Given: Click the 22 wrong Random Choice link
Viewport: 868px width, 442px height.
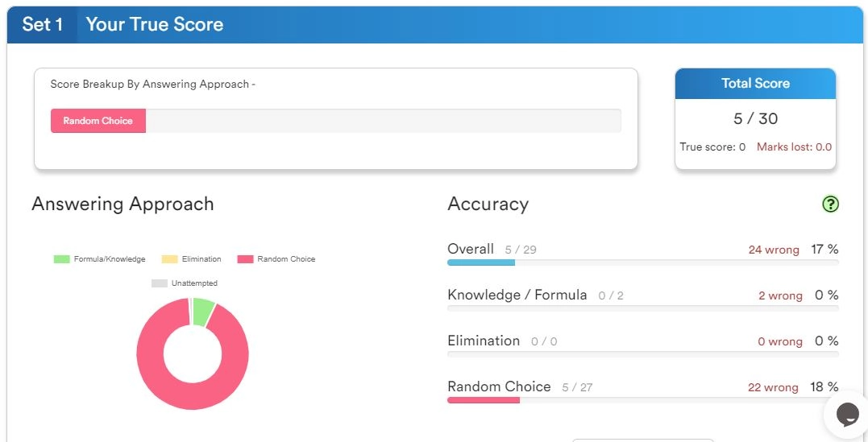Looking at the screenshot, I should [772, 387].
